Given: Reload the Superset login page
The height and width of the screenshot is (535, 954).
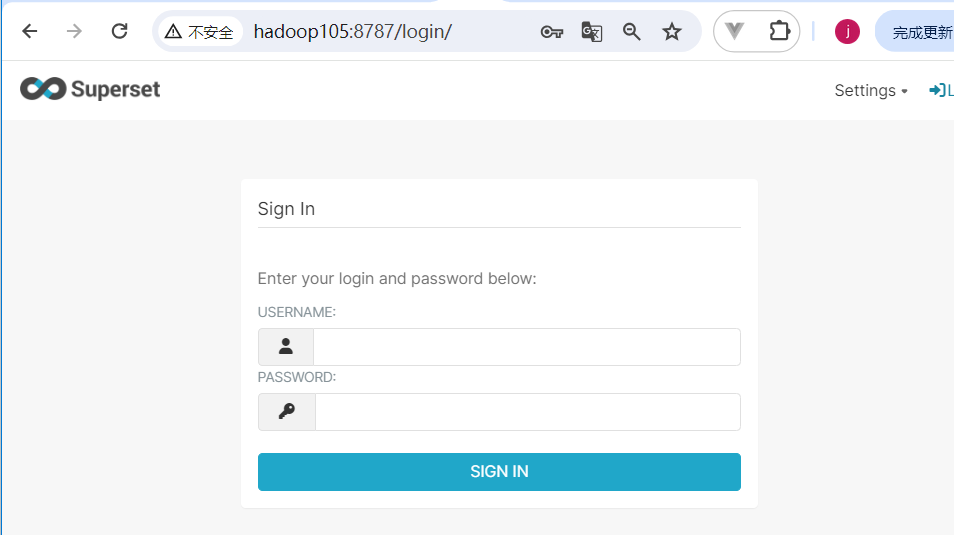Looking at the screenshot, I should [119, 31].
